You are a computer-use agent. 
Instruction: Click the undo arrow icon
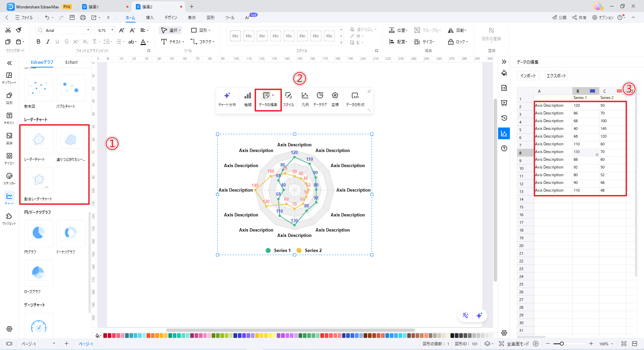[47, 17]
